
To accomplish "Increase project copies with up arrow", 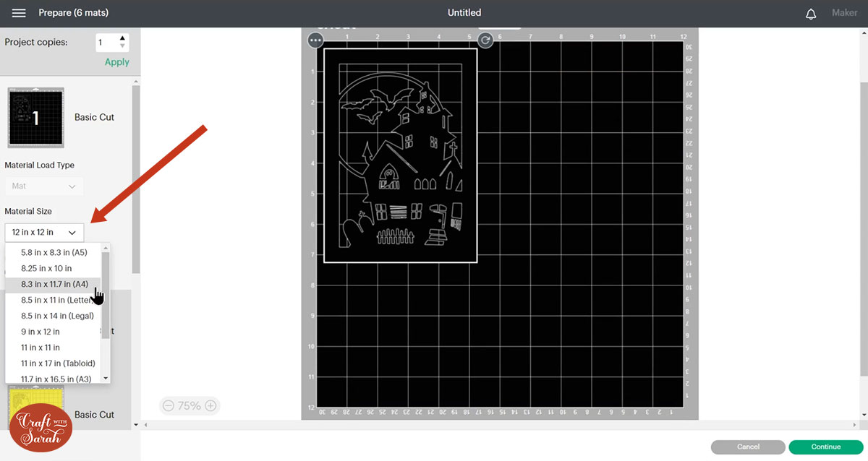I will pos(122,38).
